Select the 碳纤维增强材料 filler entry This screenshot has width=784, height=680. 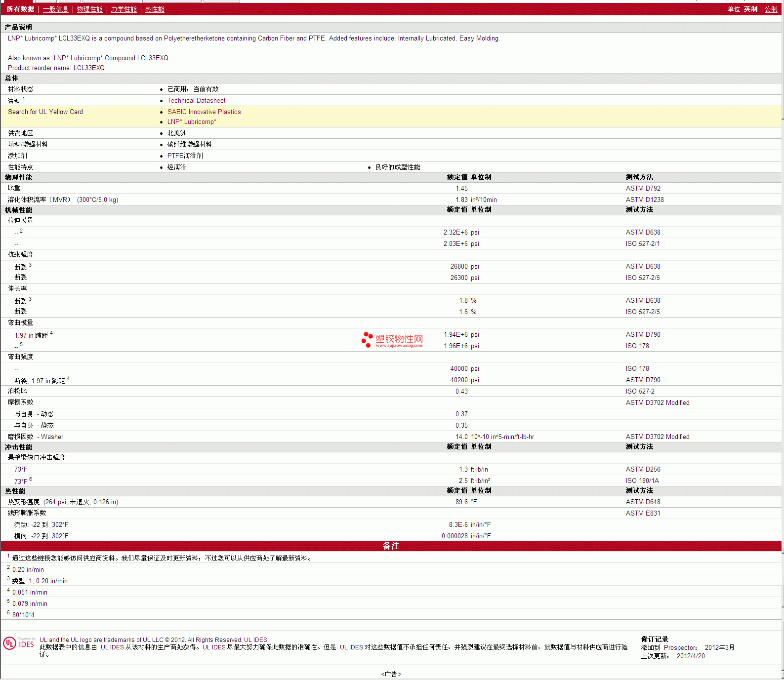pos(190,144)
